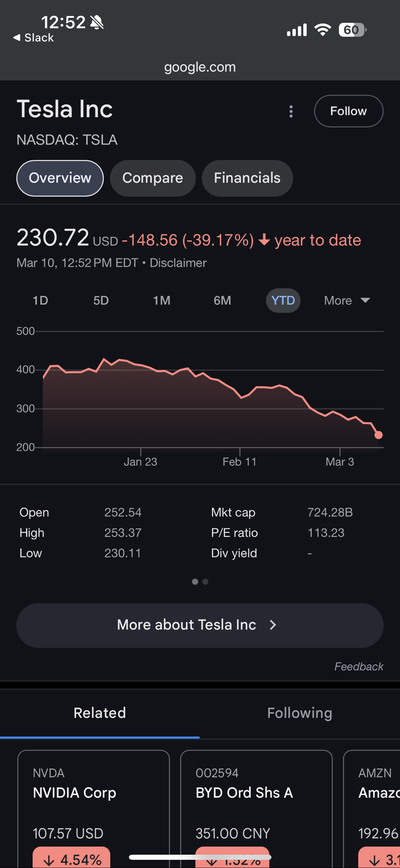Viewport: 400px width, 868px height.
Task: Switch to the Compare tab
Action: tap(152, 178)
